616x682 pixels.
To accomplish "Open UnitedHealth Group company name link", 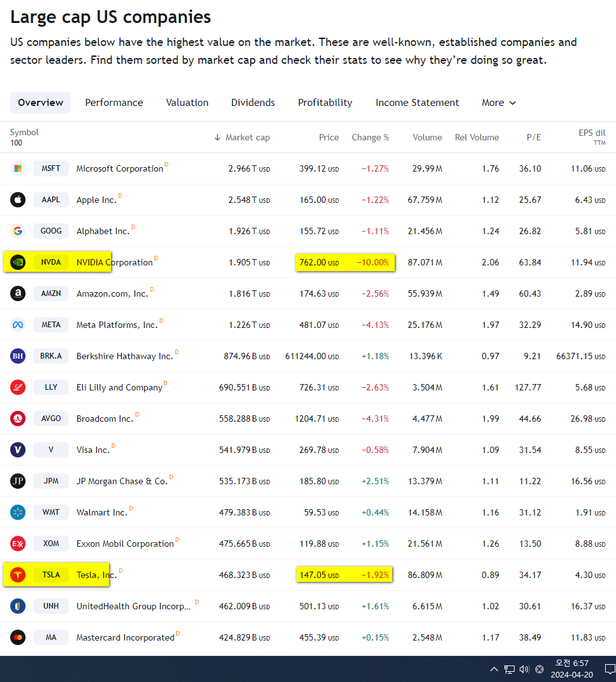I will point(133,606).
